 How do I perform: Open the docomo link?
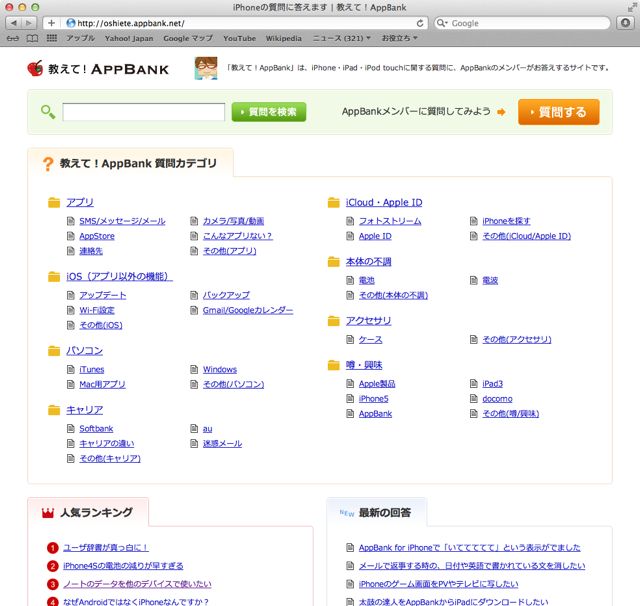point(497,399)
